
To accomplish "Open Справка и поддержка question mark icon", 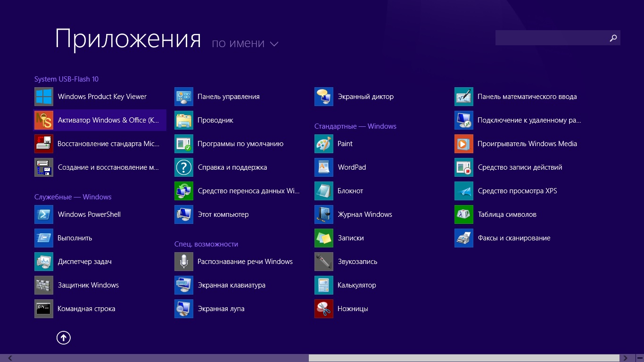I will pos(184,167).
